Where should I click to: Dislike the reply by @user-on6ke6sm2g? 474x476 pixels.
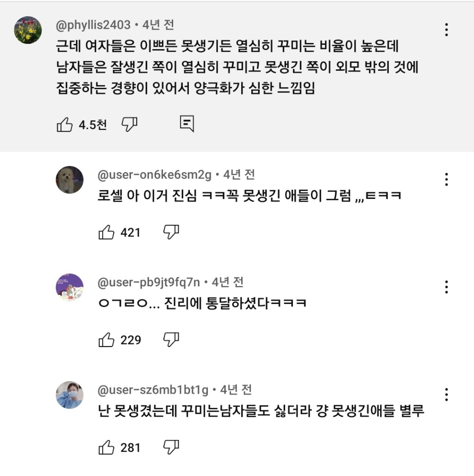coord(171,232)
